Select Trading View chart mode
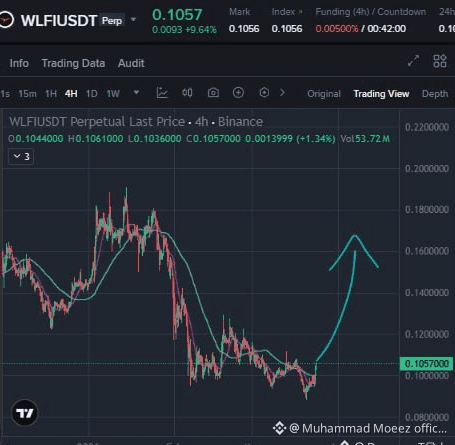 381,94
